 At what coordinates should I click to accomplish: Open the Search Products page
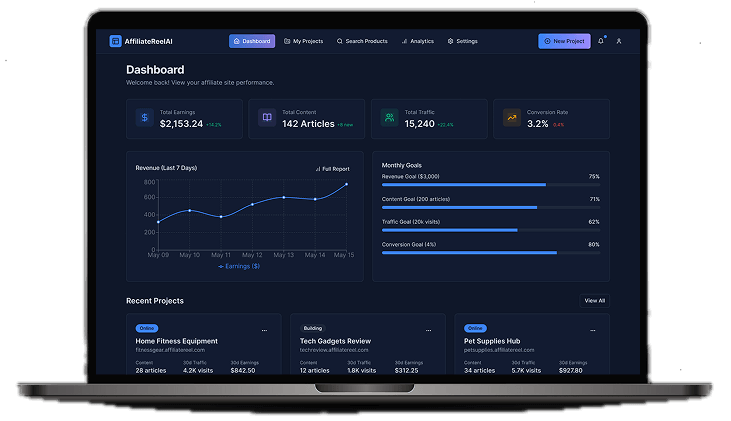(x=362, y=41)
